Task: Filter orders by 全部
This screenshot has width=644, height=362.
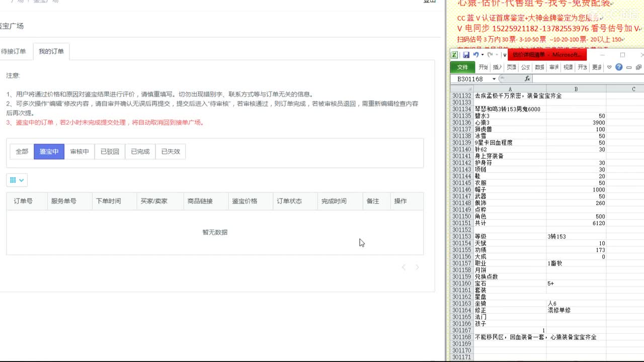Action: pos(22,151)
